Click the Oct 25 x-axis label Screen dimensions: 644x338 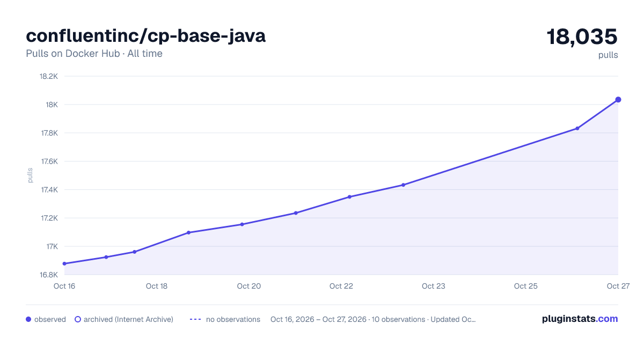pos(526,286)
